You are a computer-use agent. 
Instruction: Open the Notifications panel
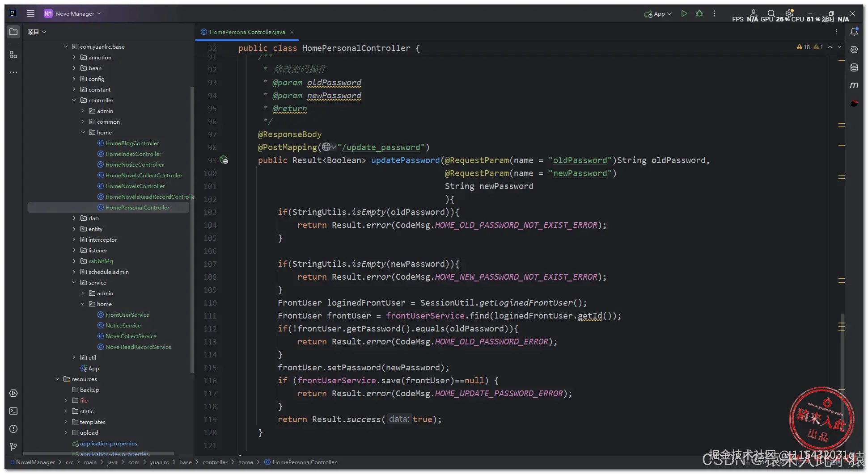coord(854,32)
